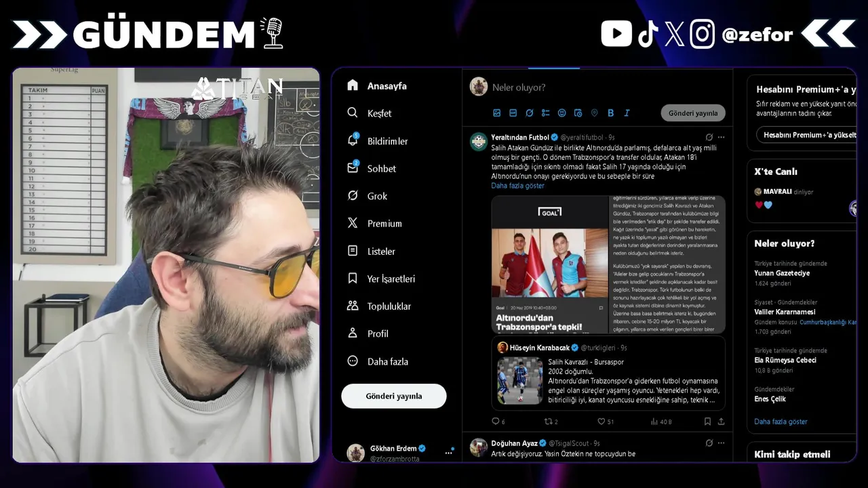Open Sohbet messages from sidebar

click(x=371, y=168)
